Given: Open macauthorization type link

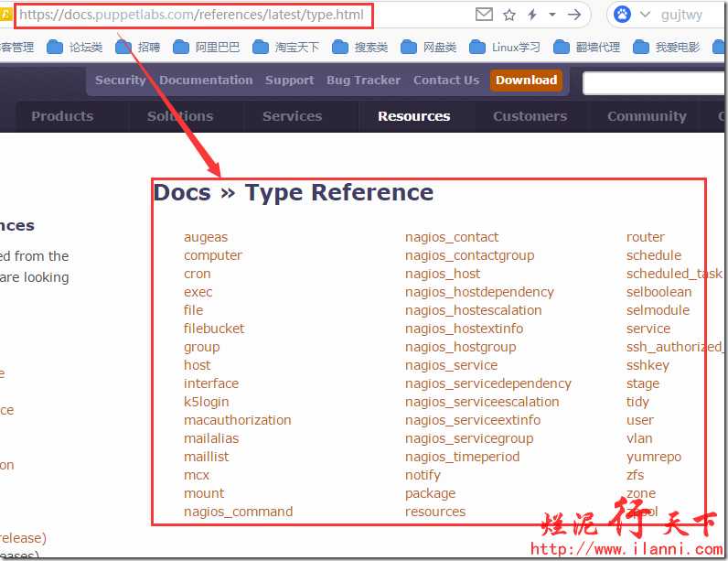Looking at the screenshot, I should (x=237, y=420).
